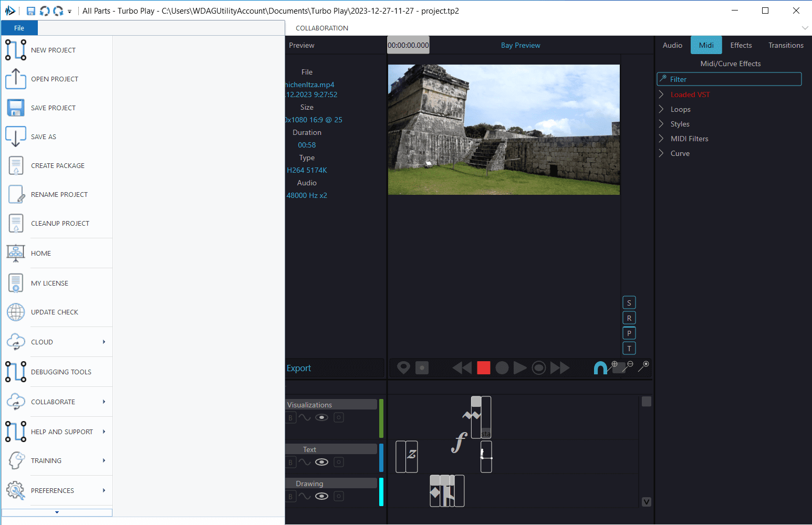Viewport: 812px width, 525px height.
Task: Click the solid circle record button
Action: tap(502, 368)
